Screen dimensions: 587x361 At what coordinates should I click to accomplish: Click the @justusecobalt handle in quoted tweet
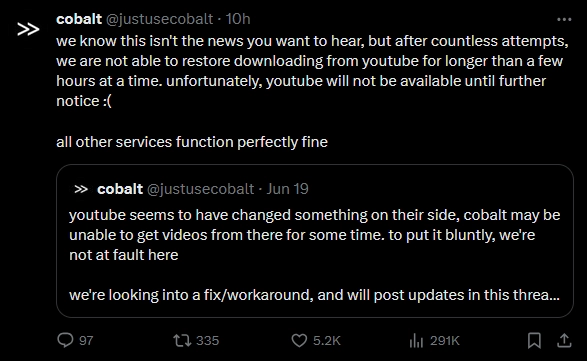(x=200, y=189)
